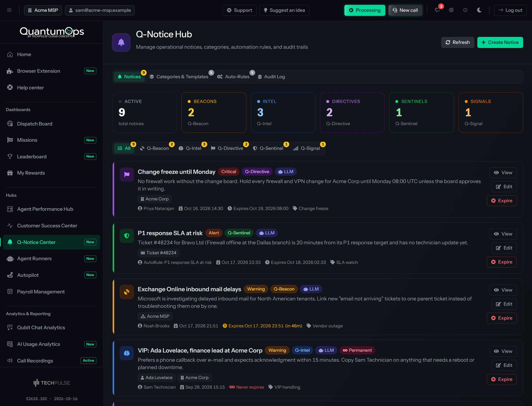Open Home in the sidebar
Viewport: 532px width, 406px height.
pyautogui.click(x=51, y=54)
